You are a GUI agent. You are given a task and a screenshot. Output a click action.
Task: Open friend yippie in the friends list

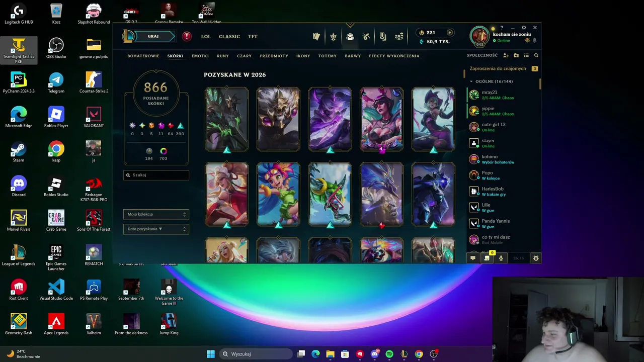click(503, 111)
